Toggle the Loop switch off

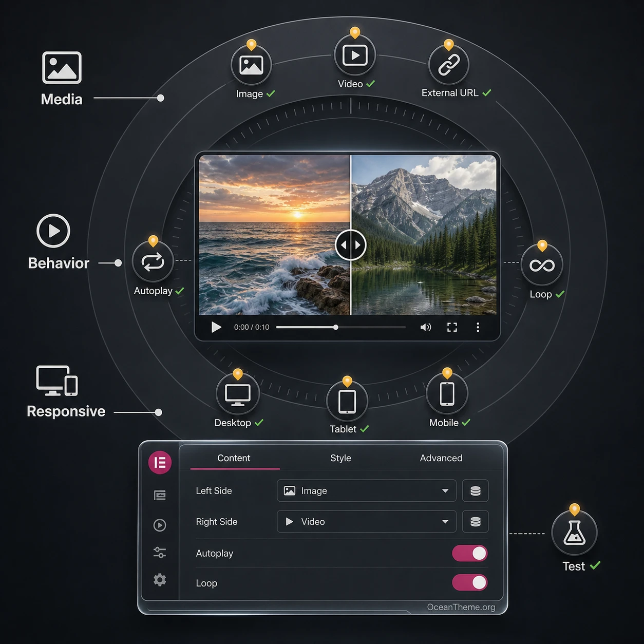[469, 582]
